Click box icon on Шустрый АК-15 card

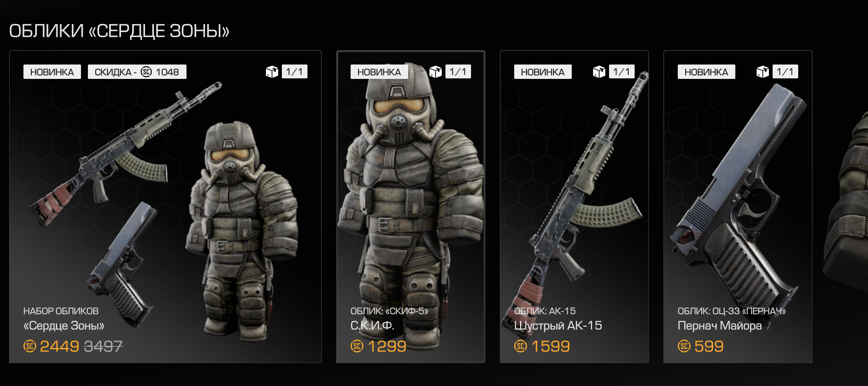click(599, 71)
